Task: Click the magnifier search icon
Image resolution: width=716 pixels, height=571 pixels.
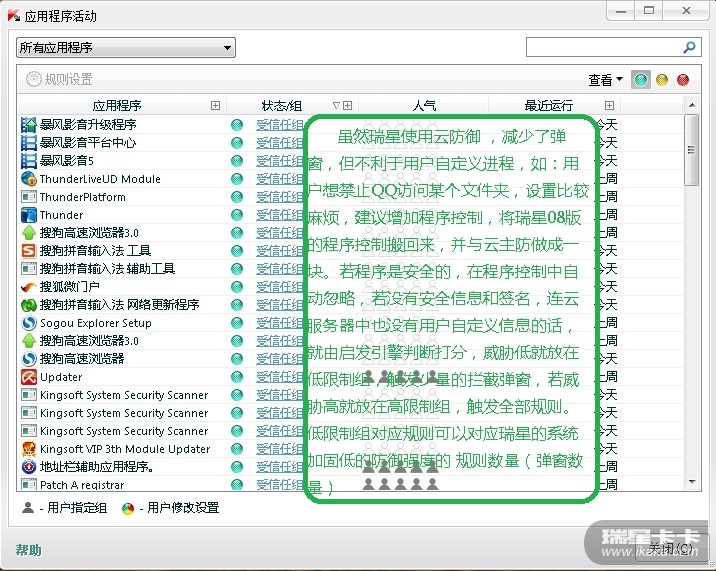Action: click(x=689, y=47)
